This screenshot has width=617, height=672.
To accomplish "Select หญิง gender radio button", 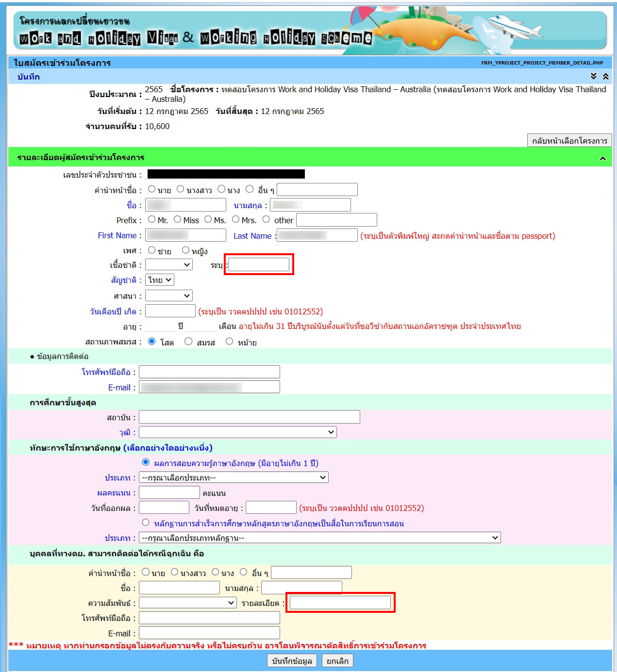I will pyautogui.click(x=185, y=250).
